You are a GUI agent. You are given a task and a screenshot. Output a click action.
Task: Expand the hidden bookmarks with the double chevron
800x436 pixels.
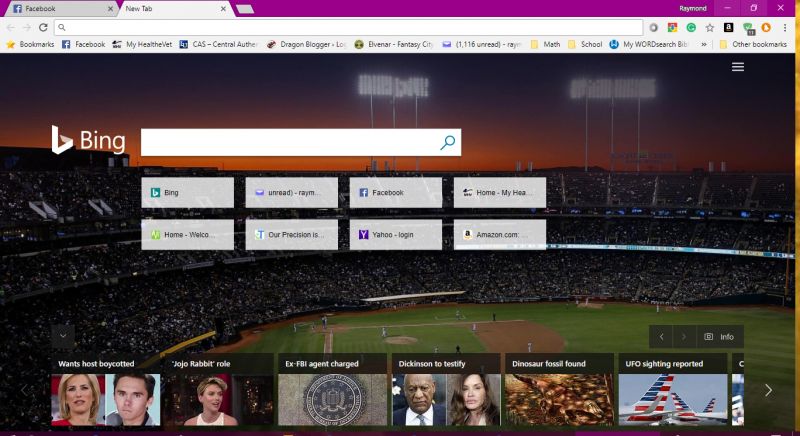point(704,44)
